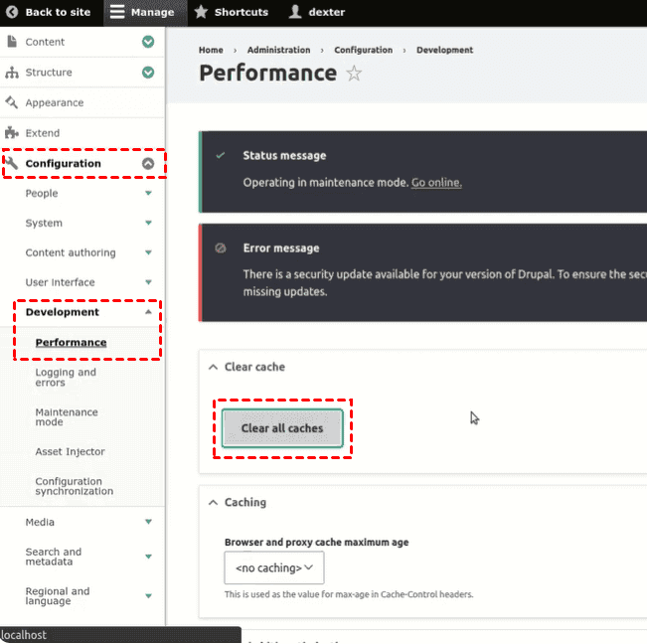Collapse the Caching section

(x=213, y=502)
